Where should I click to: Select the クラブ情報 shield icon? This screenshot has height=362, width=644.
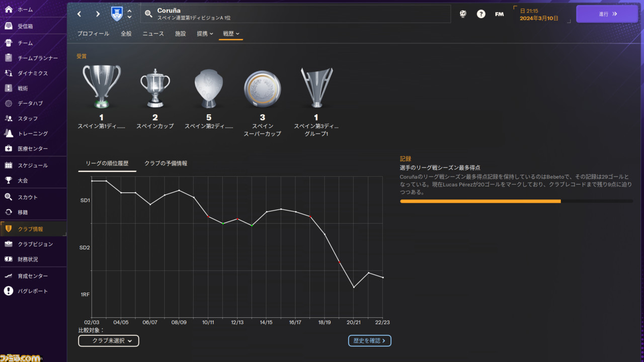pyautogui.click(x=9, y=229)
